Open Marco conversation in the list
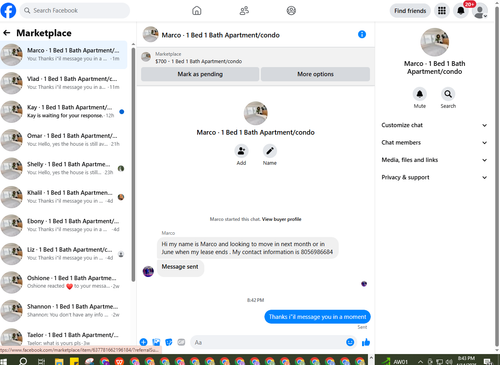Image resolution: width=500 pixels, height=365 pixels. pyautogui.click(x=63, y=55)
